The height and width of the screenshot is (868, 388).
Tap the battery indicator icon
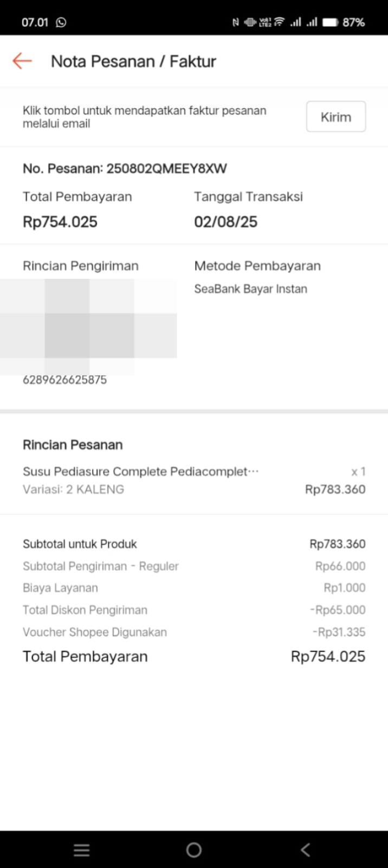(330, 22)
